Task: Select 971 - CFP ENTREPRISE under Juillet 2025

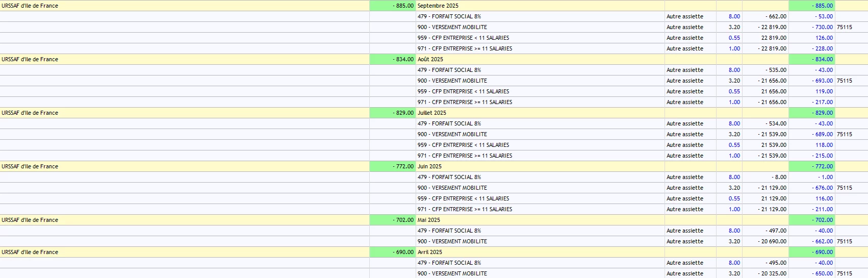Action: [540, 156]
